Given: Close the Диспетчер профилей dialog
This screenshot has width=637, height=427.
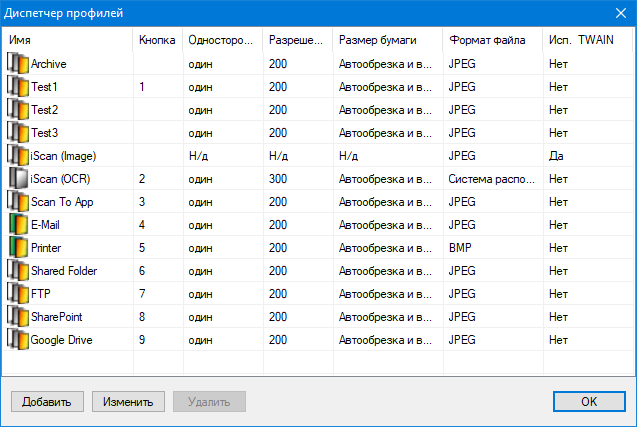Looking at the screenshot, I should click(x=619, y=13).
